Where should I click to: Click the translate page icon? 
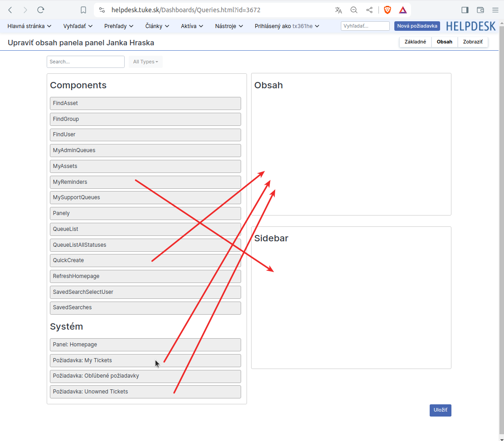(338, 10)
